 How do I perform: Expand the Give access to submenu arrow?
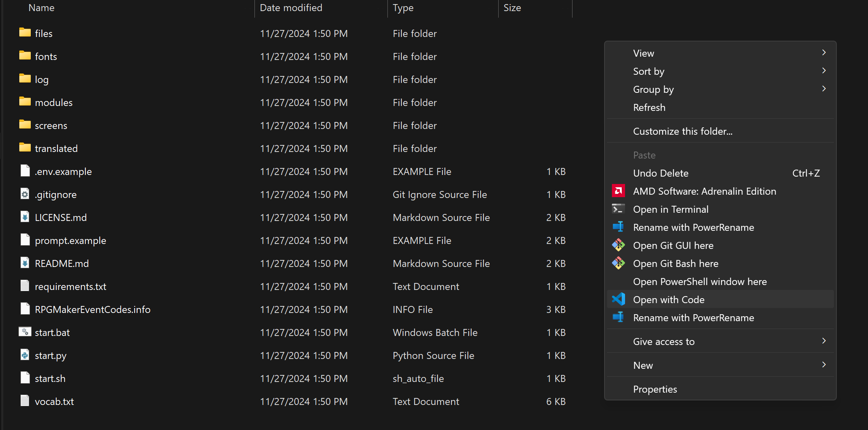point(824,341)
